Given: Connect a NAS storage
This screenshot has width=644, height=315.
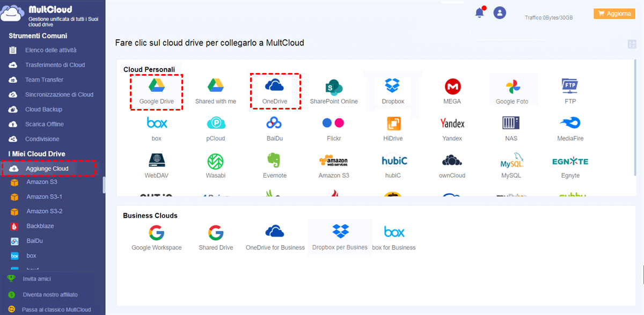Looking at the screenshot, I should tap(511, 129).
